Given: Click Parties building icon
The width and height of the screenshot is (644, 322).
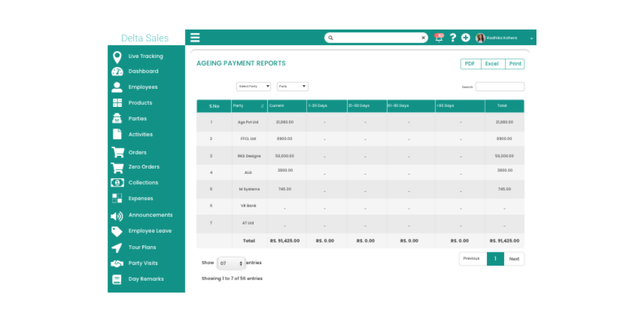Looking at the screenshot, I should (x=117, y=118).
